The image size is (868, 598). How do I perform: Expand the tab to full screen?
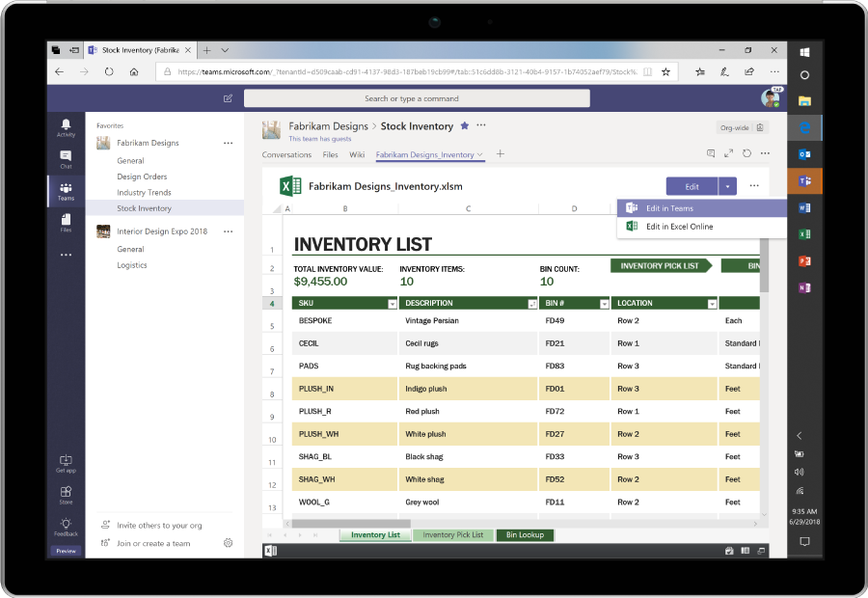coord(729,153)
